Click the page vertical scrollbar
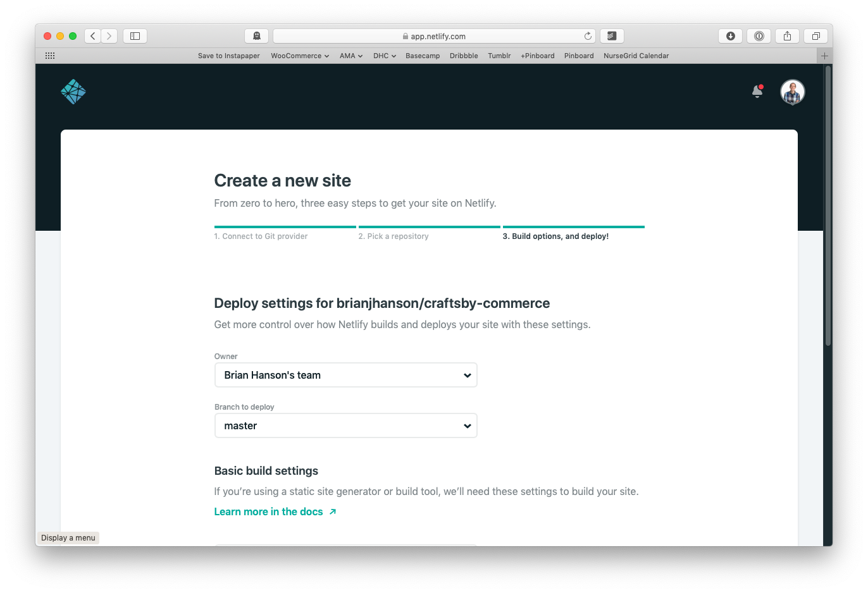868x593 pixels. click(828, 206)
